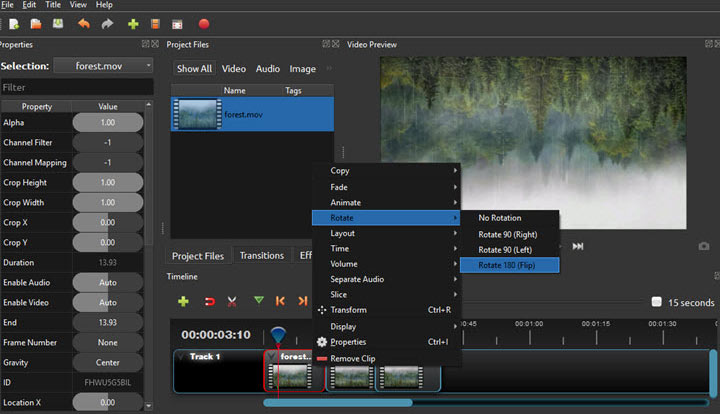The height and width of the screenshot is (414, 720).
Task: Click the timeline zoom slider handle
Action: pyautogui.click(x=656, y=302)
